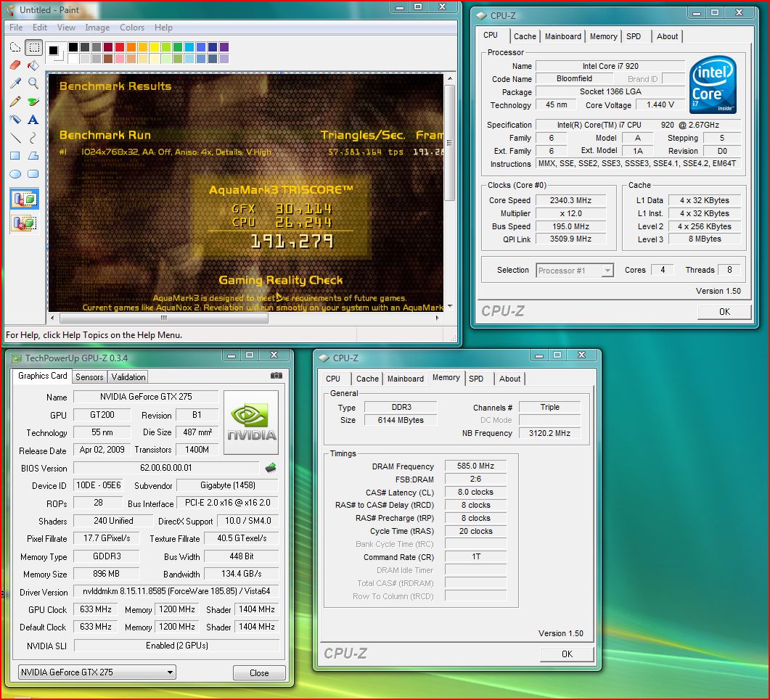Click the 'Enabled (2 GPUs)' SLI field

point(177,646)
